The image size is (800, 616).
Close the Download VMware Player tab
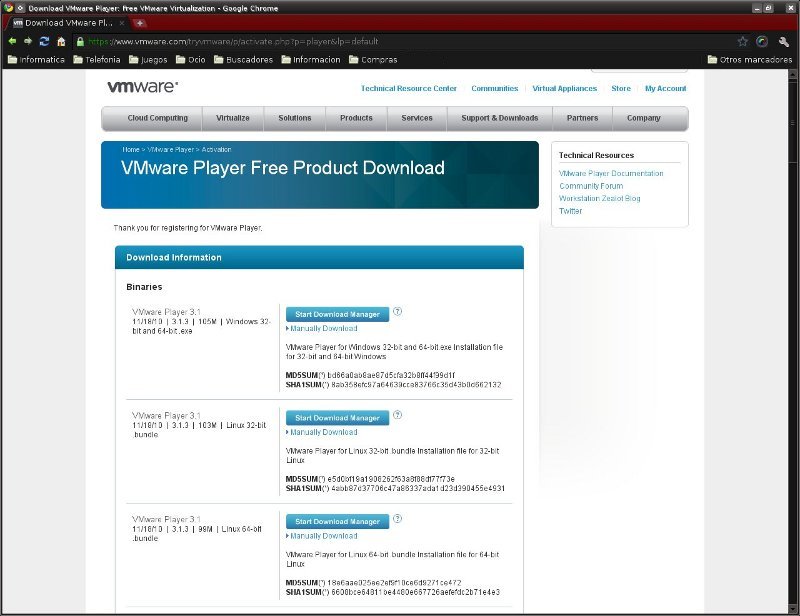pyautogui.click(x=122, y=23)
